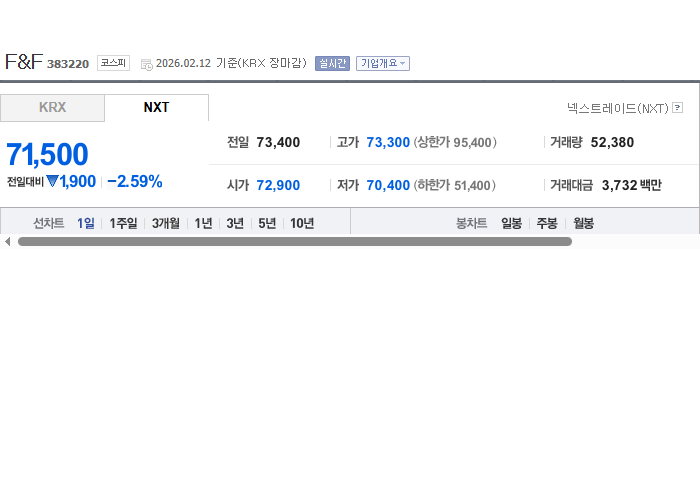Select the 3개월 line chart period
The width and height of the screenshot is (700, 490).
166,223
